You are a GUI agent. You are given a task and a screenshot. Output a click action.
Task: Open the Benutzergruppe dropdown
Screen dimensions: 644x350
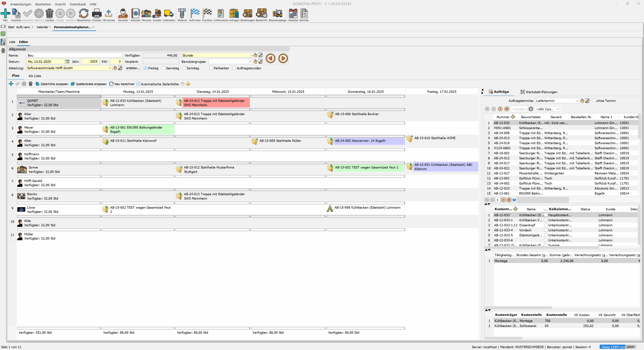[x=250, y=61]
